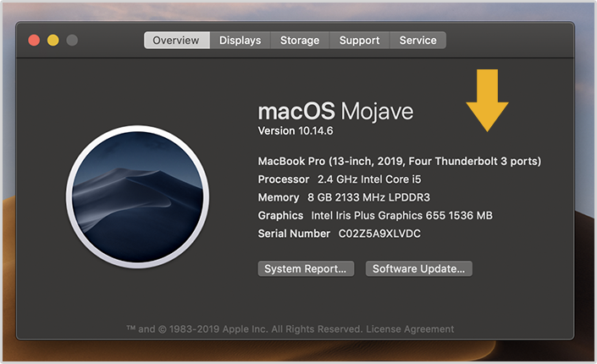
Task: Select the serial number C02Z5A9XLVDC
Action: tap(379, 234)
